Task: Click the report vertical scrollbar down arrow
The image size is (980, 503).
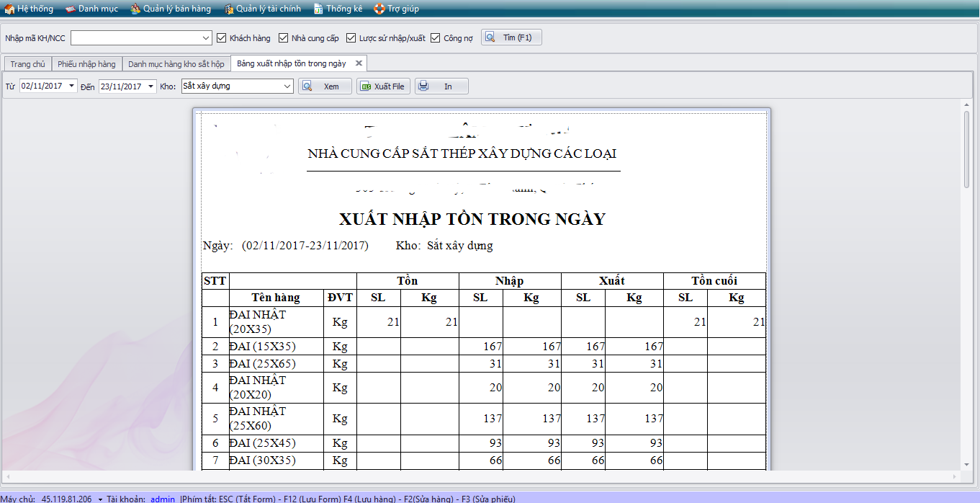Action: (x=966, y=465)
